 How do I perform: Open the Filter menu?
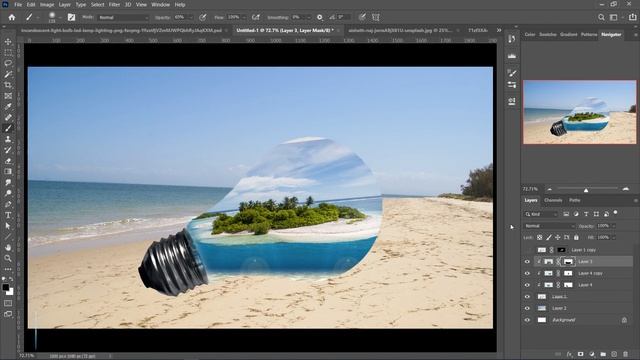(x=114, y=4)
